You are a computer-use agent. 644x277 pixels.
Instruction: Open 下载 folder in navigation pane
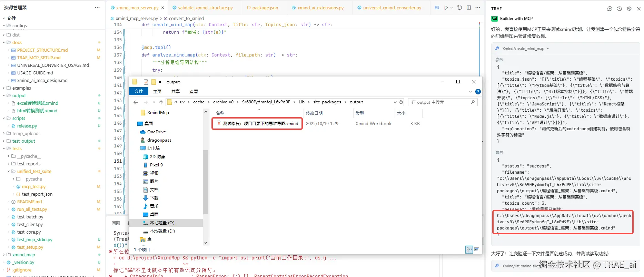click(x=154, y=198)
